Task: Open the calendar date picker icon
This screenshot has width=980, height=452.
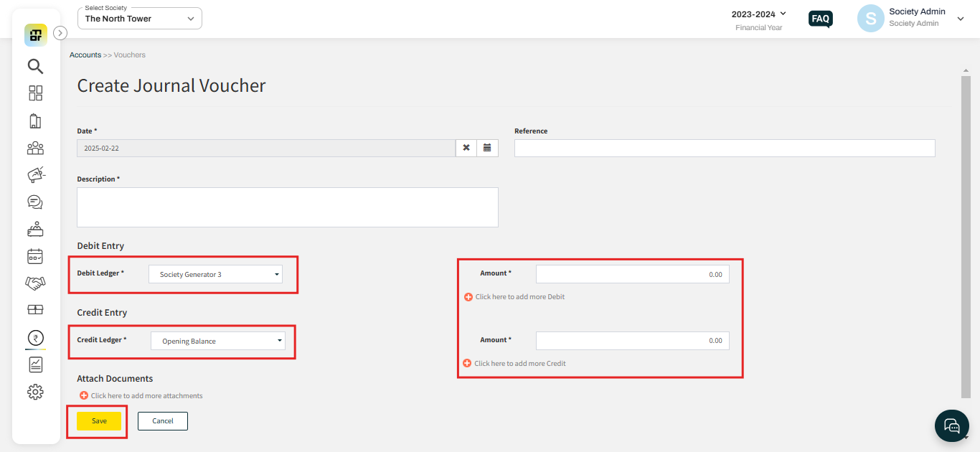Action: click(487, 148)
